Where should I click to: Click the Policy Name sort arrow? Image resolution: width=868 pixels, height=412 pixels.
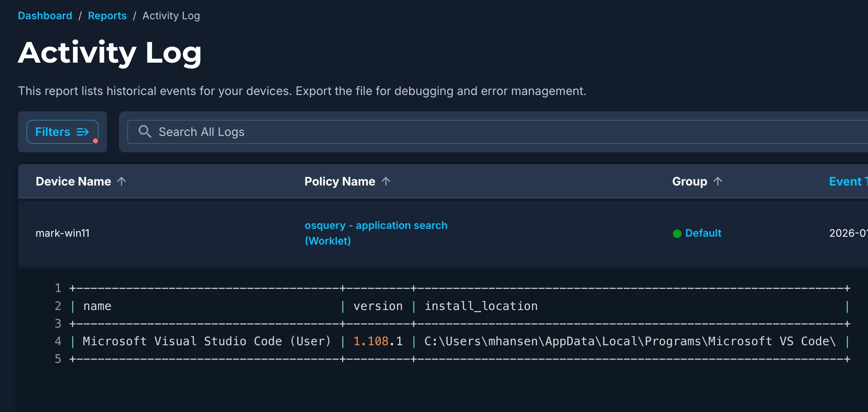pyautogui.click(x=386, y=181)
